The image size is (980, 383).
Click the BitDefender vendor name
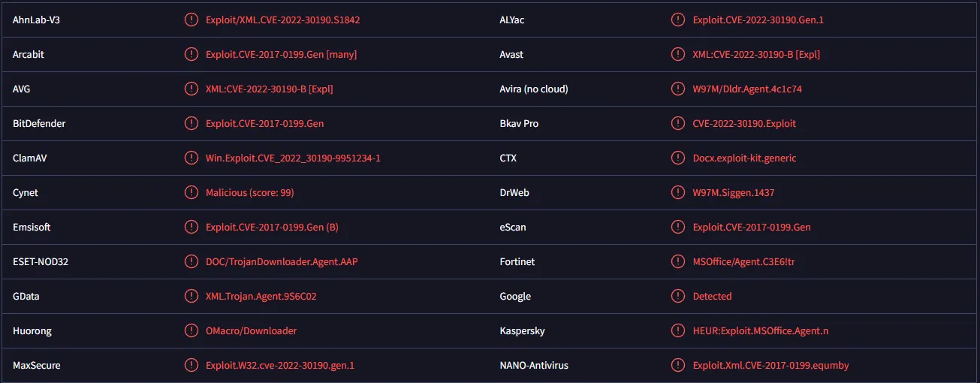pos(39,123)
